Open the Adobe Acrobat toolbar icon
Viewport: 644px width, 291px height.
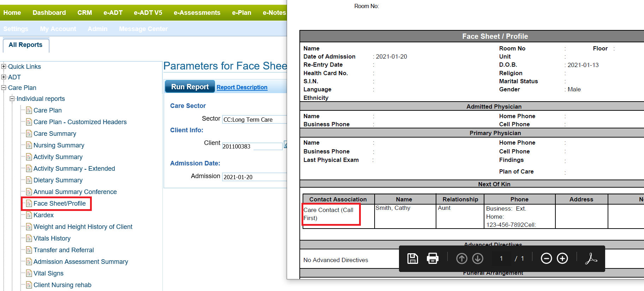point(591,259)
